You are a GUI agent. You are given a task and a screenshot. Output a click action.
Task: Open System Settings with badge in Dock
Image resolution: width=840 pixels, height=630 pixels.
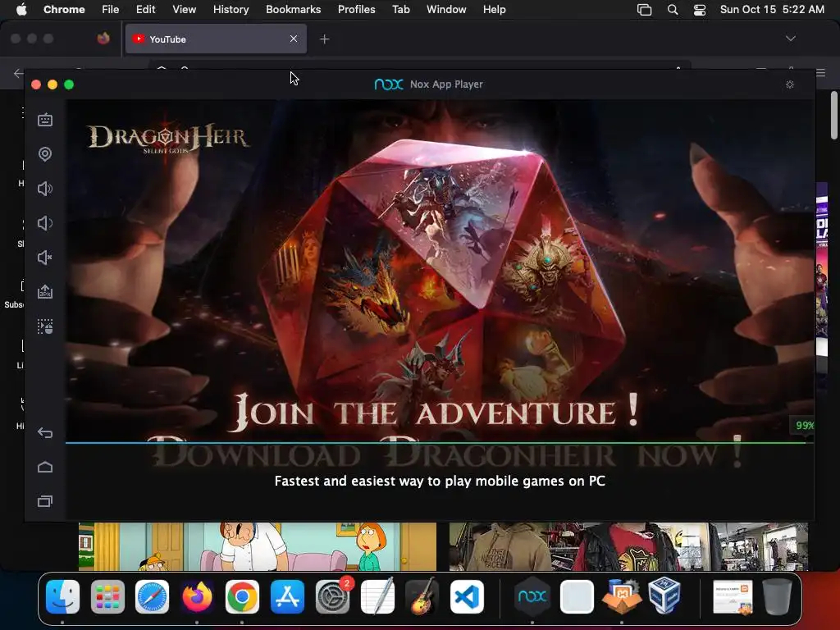click(x=332, y=596)
